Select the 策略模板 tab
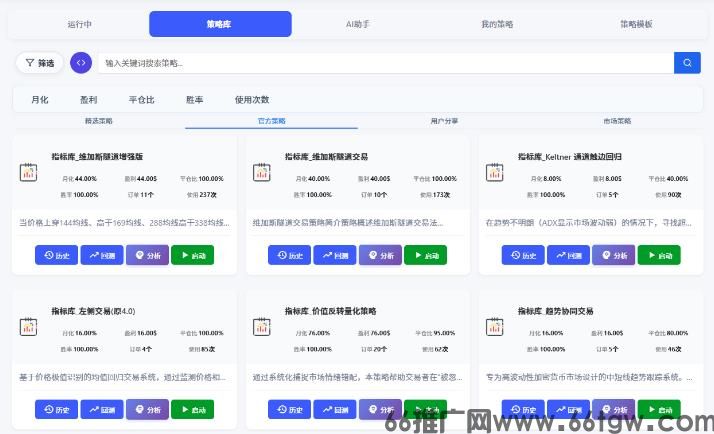The height and width of the screenshot is (434, 714). click(637, 24)
